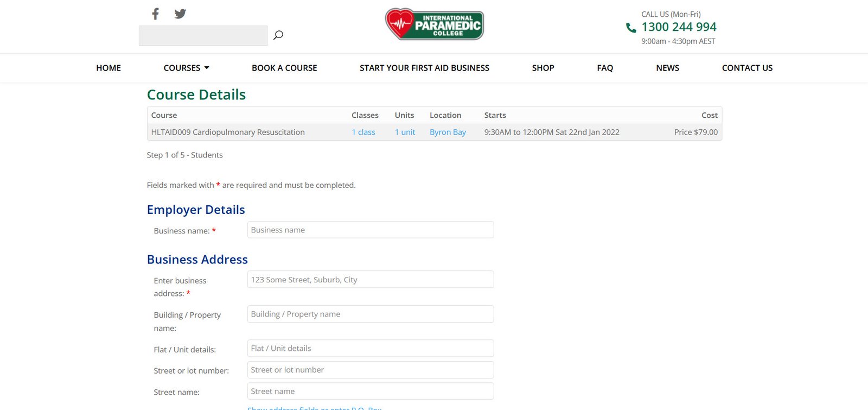Open the FAQ menu item

[x=605, y=68]
